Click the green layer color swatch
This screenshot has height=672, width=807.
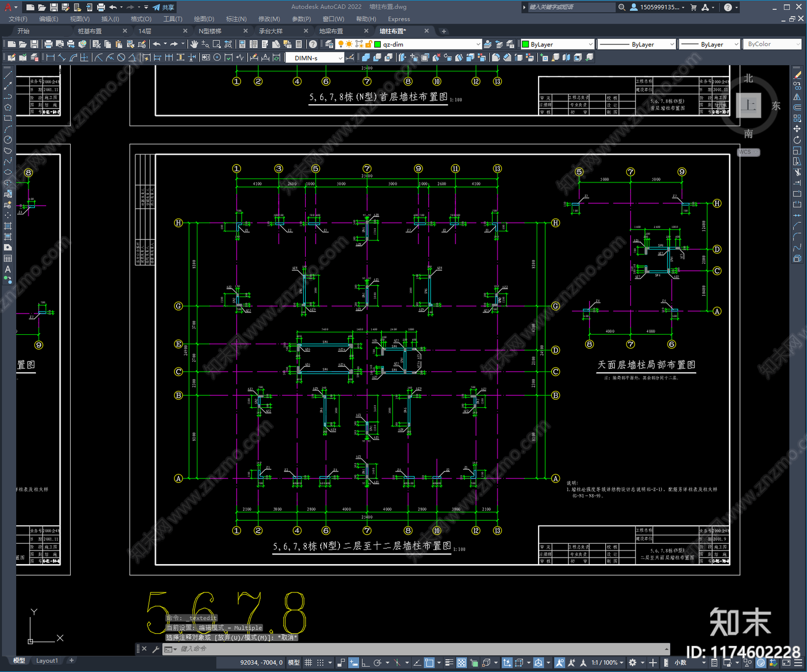(x=377, y=44)
